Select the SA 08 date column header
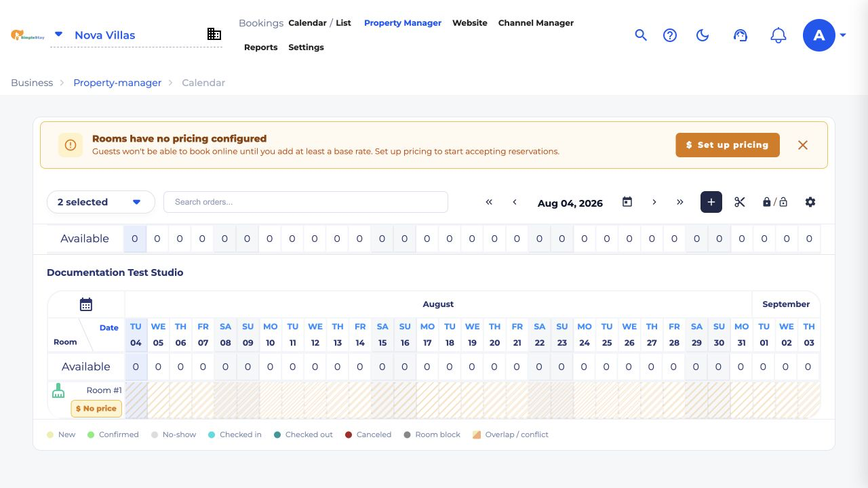 [x=226, y=335]
